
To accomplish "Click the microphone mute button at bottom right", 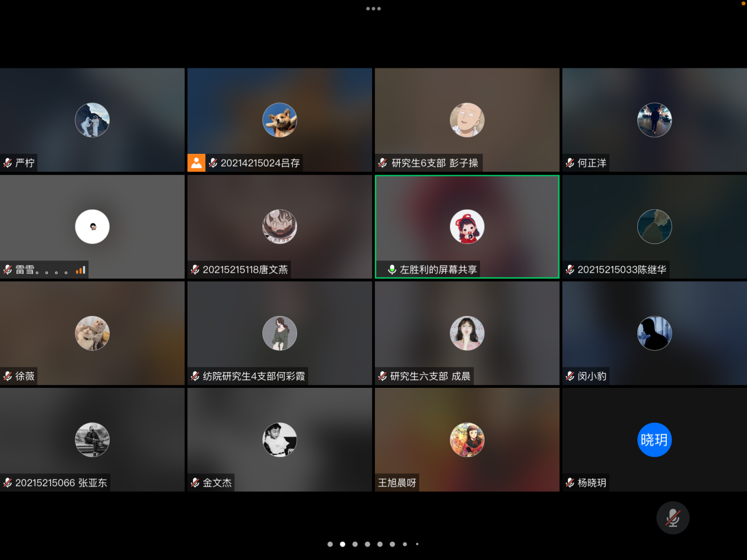I will click(x=672, y=518).
